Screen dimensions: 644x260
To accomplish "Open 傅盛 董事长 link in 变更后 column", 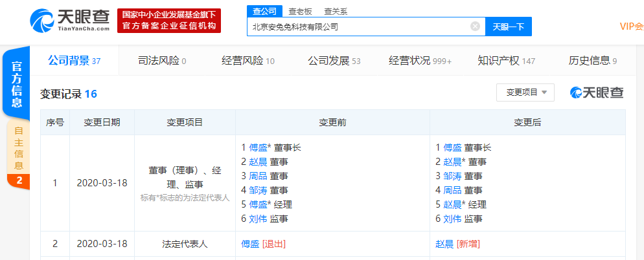I will click(453, 147).
